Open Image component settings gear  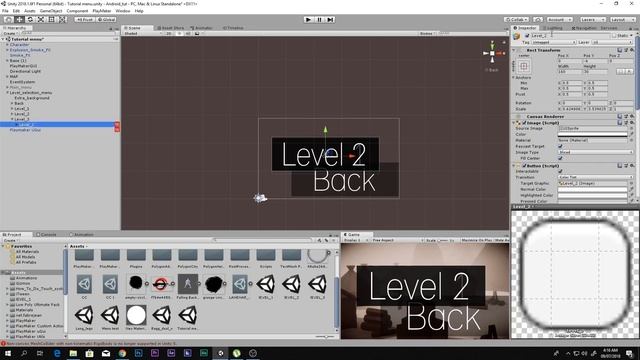[632, 122]
